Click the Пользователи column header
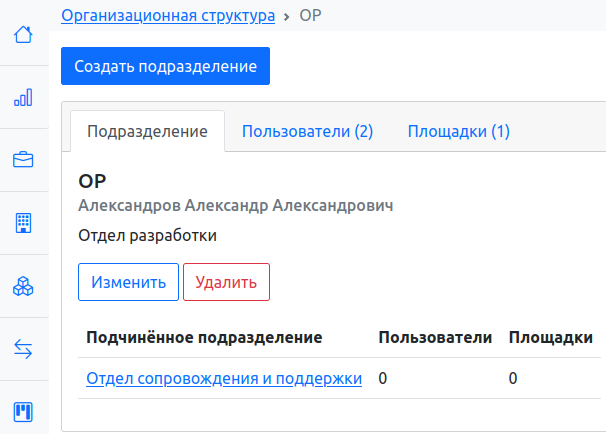Image resolution: width=606 pixels, height=434 pixels. click(x=434, y=337)
